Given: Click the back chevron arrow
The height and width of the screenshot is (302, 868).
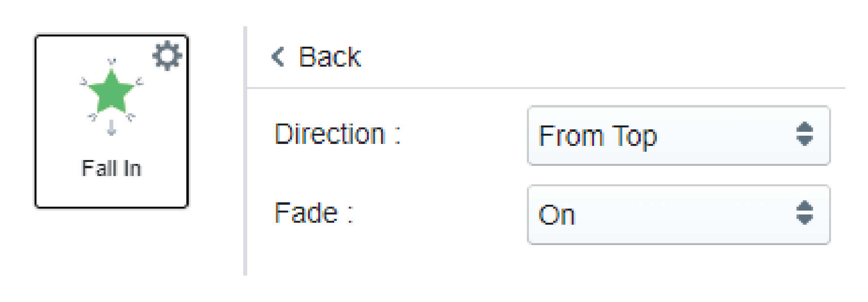Looking at the screenshot, I should 279,57.
